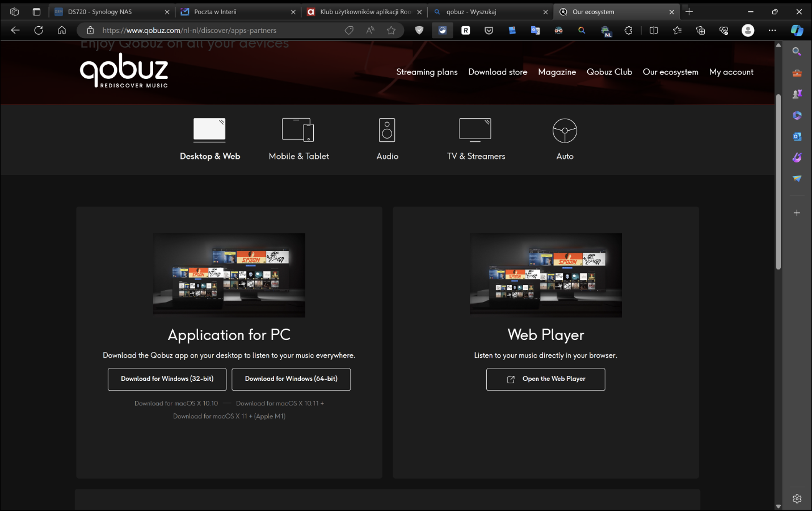Open Our ecosystem menu item
This screenshot has width=812, height=511.
(x=670, y=72)
